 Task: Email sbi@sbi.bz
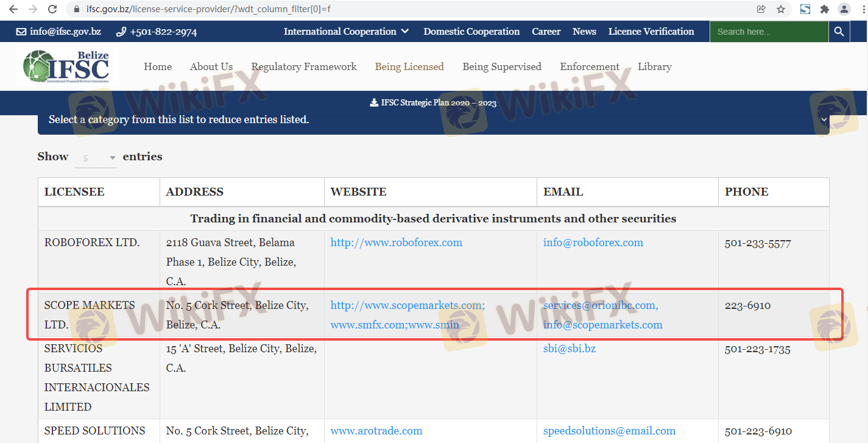570,349
